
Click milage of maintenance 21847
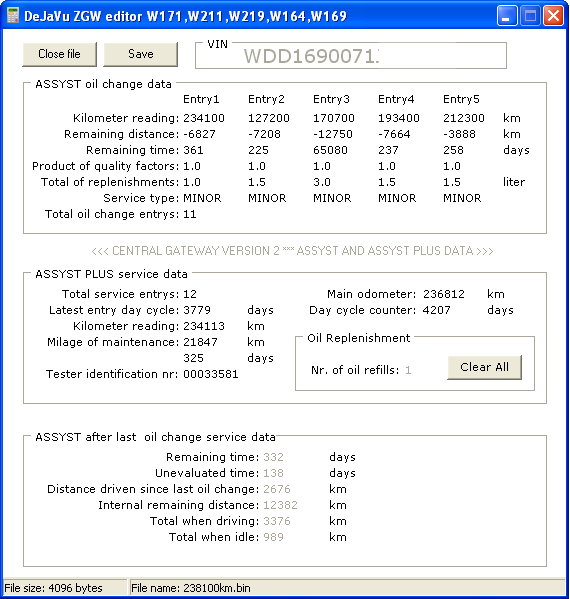(x=200, y=342)
